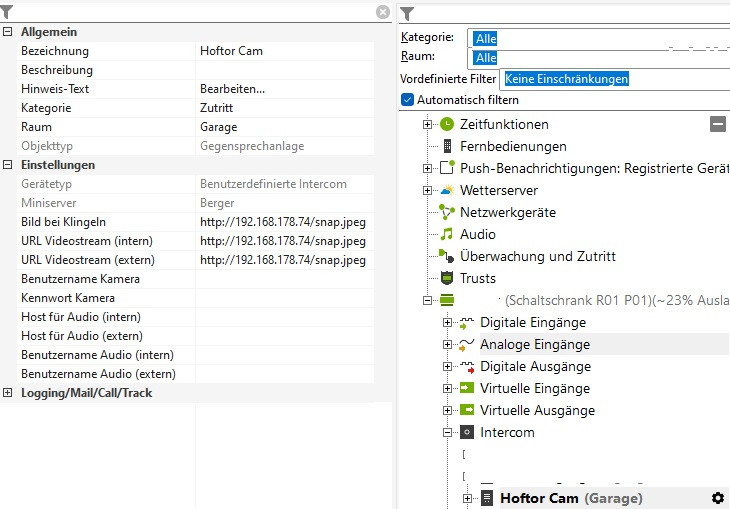Click the Fernbedienungen remote icon
The height and width of the screenshot is (509, 730).
tap(446, 146)
